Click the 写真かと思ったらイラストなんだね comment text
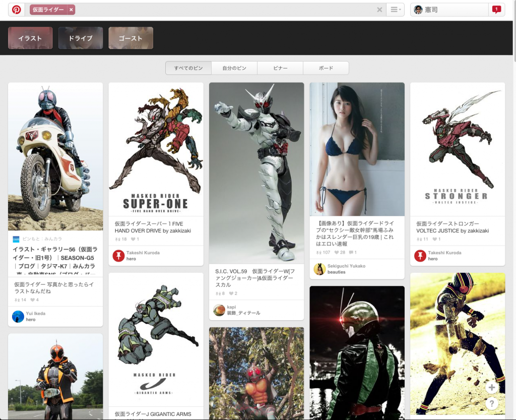This screenshot has height=420, width=516. (54, 288)
